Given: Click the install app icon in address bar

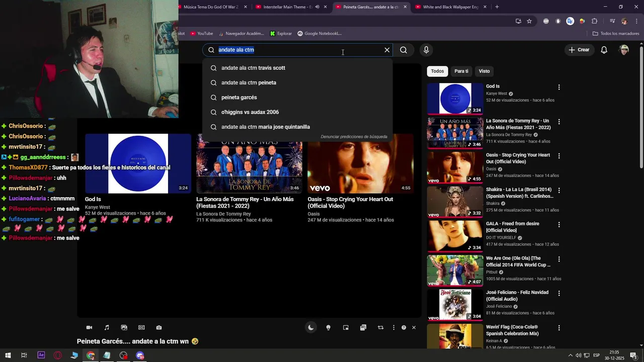Looking at the screenshot, I should 518,21.
